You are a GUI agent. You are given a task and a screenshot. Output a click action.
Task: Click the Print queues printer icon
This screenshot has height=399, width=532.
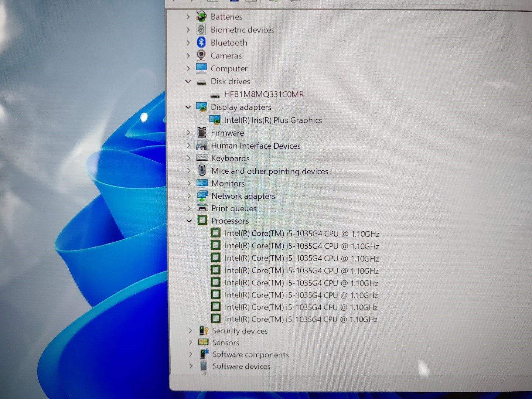click(202, 208)
